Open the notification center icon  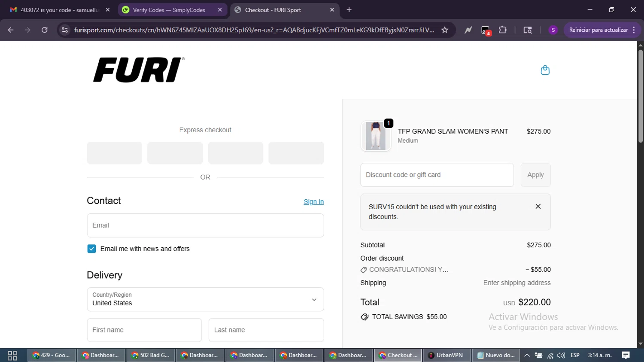point(626,355)
